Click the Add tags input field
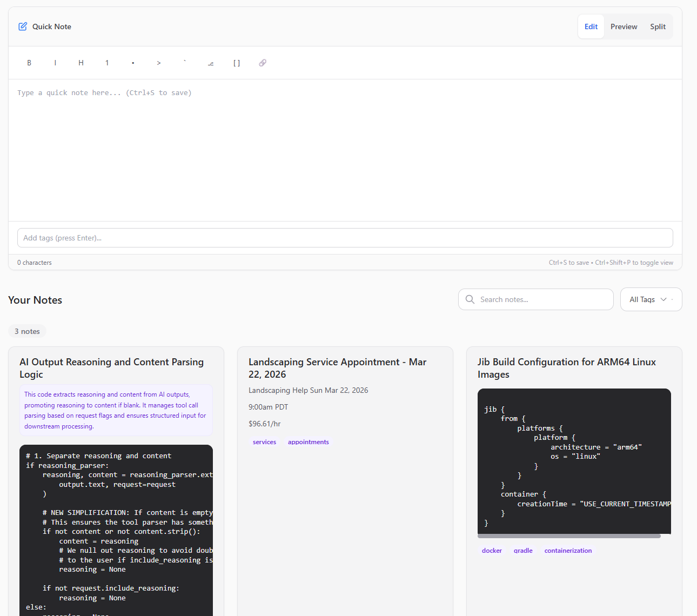This screenshot has height=616, width=697. pyautogui.click(x=345, y=238)
